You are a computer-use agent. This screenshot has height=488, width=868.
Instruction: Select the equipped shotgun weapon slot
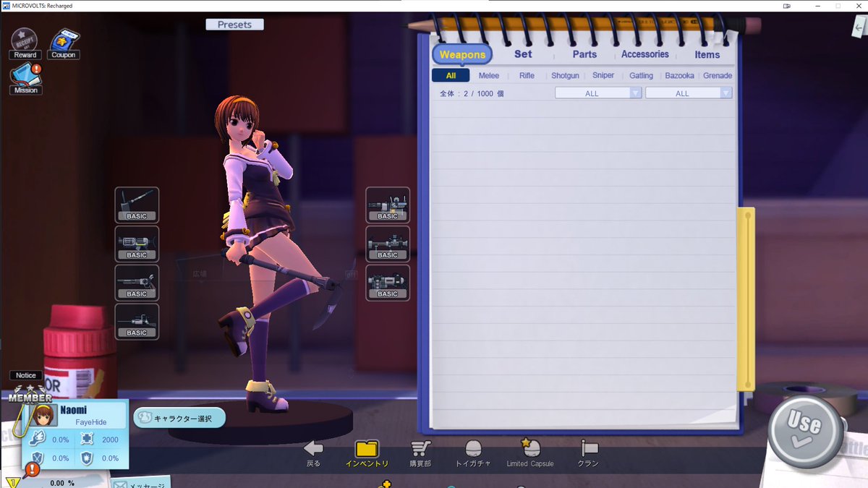tap(137, 283)
